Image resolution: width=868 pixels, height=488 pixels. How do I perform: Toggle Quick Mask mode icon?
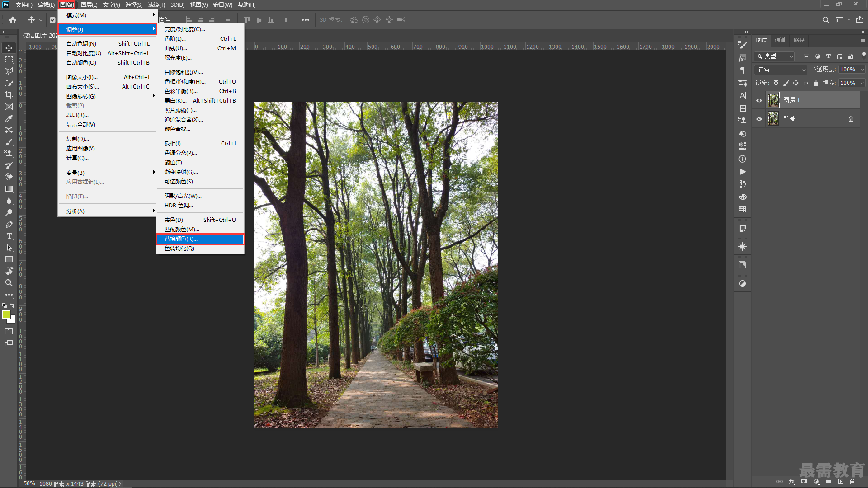[x=9, y=332]
